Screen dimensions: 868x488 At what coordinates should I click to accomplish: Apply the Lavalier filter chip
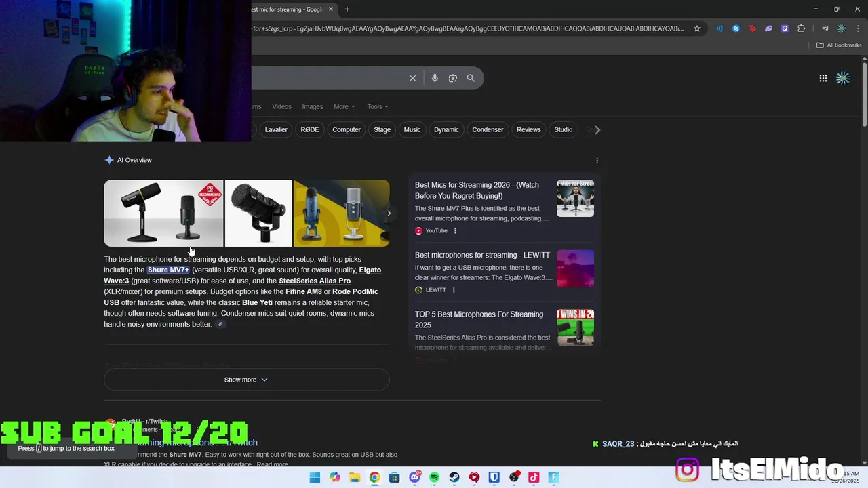coord(276,129)
